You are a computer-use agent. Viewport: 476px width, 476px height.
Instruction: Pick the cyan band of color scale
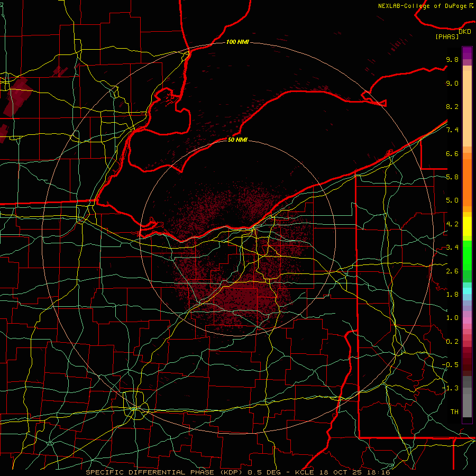point(467,291)
